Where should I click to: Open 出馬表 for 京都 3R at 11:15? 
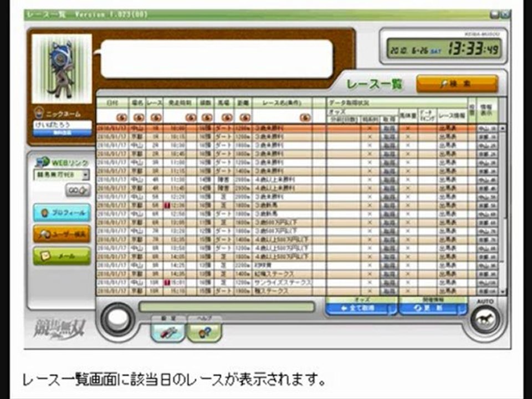(448, 171)
